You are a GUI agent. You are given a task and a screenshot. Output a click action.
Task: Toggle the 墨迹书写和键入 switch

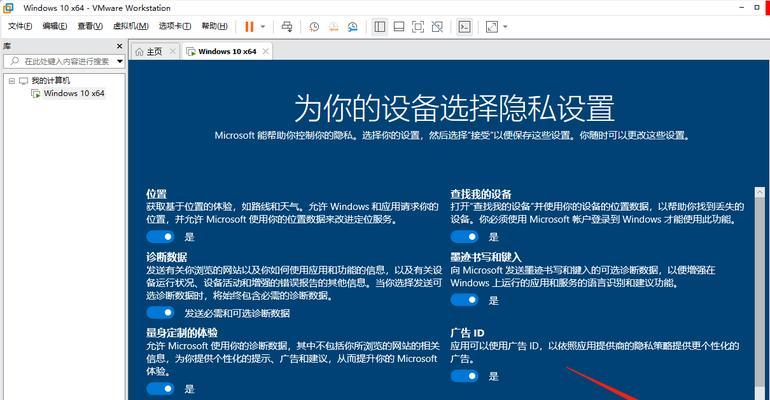click(465, 300)
